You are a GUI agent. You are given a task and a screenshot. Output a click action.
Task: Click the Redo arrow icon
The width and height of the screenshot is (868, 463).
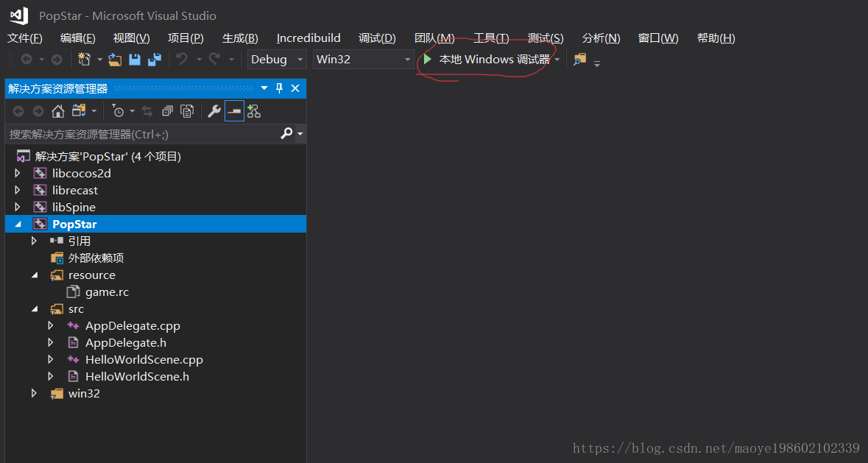pos(214,59)
